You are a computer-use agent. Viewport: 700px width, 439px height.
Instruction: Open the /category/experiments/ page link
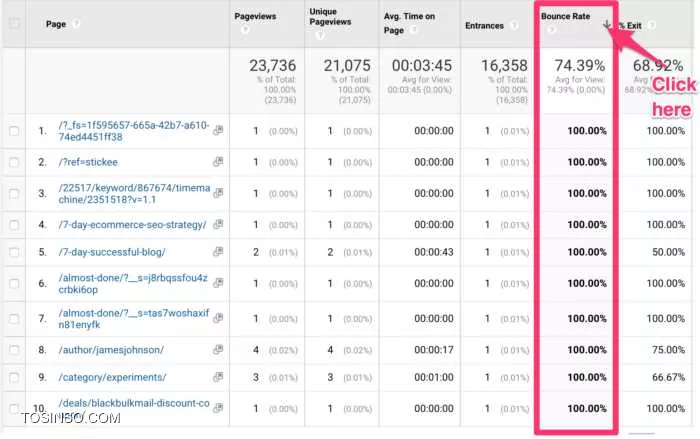(112, 377)
